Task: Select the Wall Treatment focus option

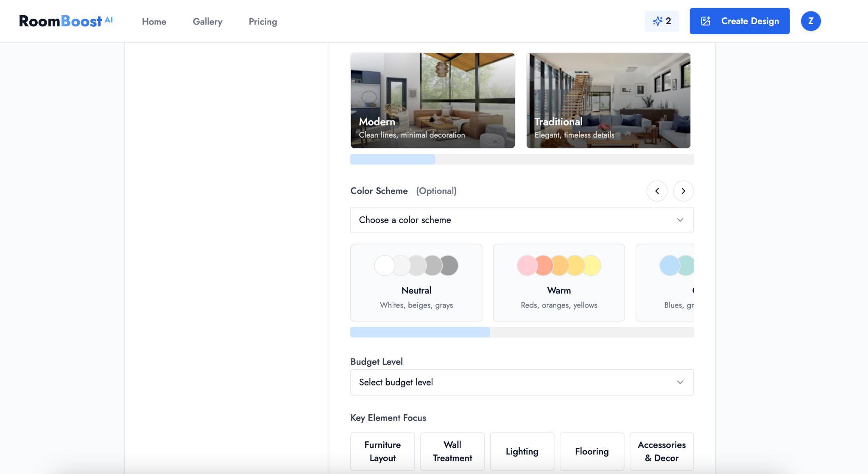Action: click(x=452, y=451)
